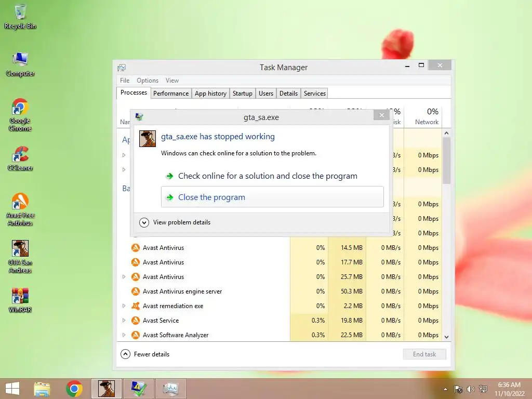Open the network tray icon
532x399 pixels.
click(x=483, y=389)
